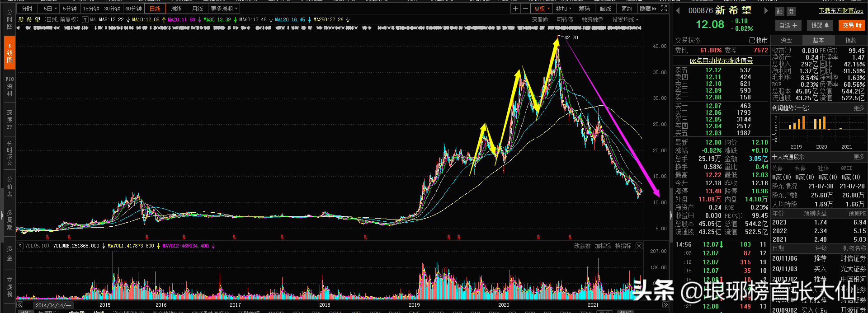Open 龙虎榜 sidebar panel

pyautogui.click(x=9, y=287)
